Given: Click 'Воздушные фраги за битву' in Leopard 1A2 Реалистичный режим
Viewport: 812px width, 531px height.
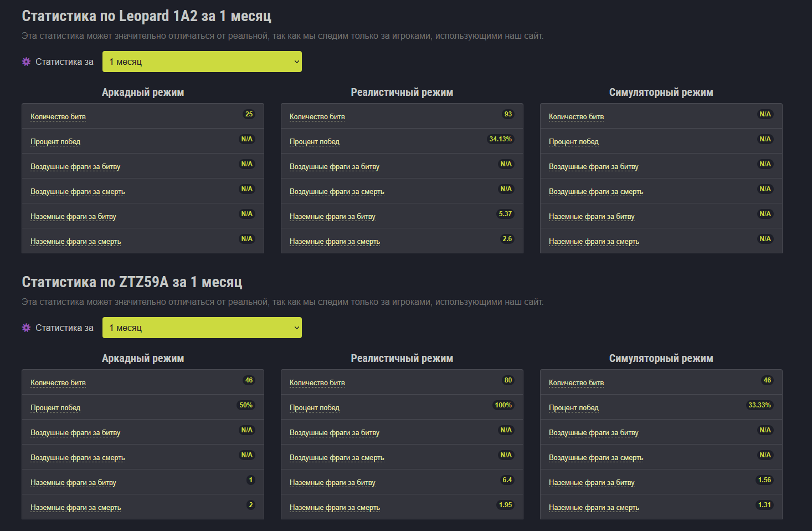Looking at the screenshot, I should (335, 166).
